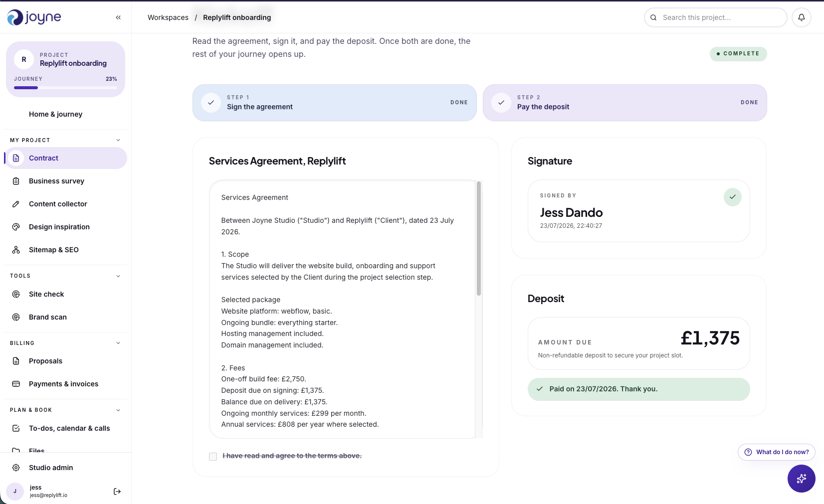The width and height of the screenshot is (824, 504).
Task: Click the search magnifier icon
Action: (653, 17)
